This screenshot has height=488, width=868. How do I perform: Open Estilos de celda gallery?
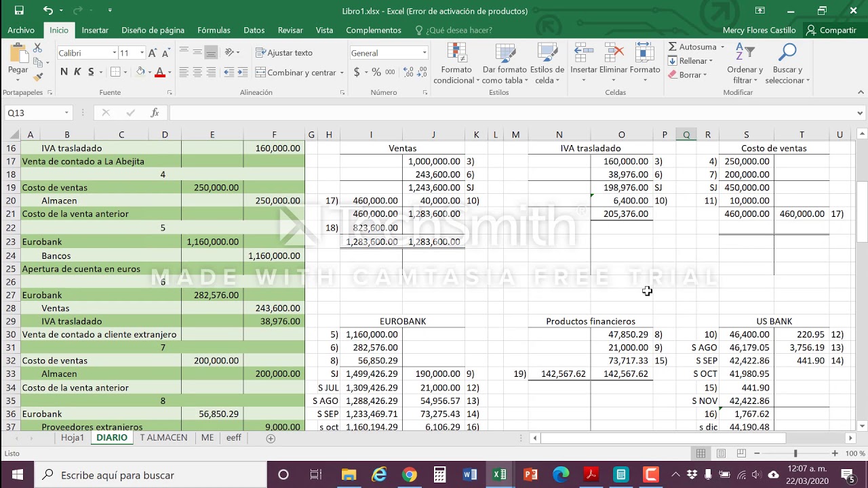click(547, 64)
